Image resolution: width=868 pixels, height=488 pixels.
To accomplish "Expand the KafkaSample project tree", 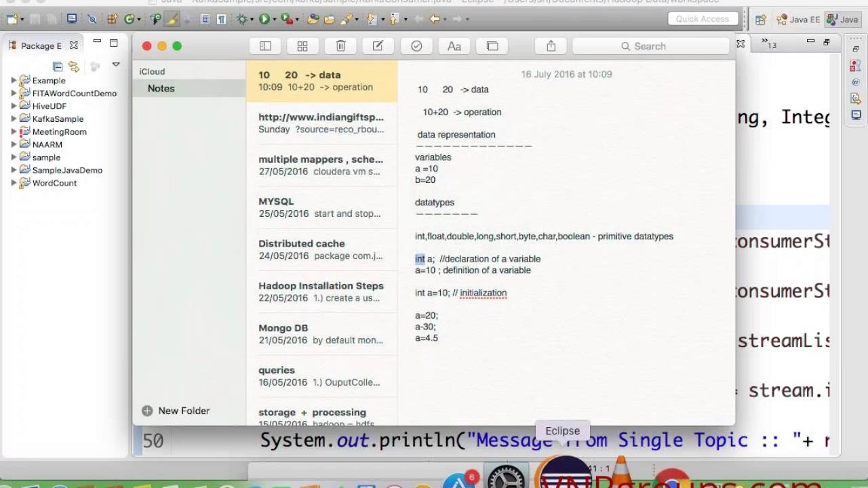I will pos(14,119).
